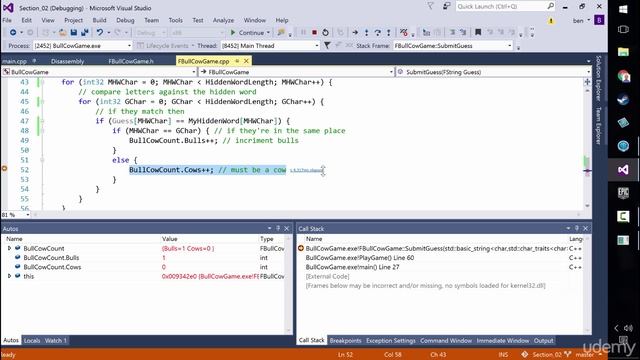Image resolution: width=640 pixels, height=360 pixels.
Task: Click the Restart debugging icon
Action: [325, 32]
